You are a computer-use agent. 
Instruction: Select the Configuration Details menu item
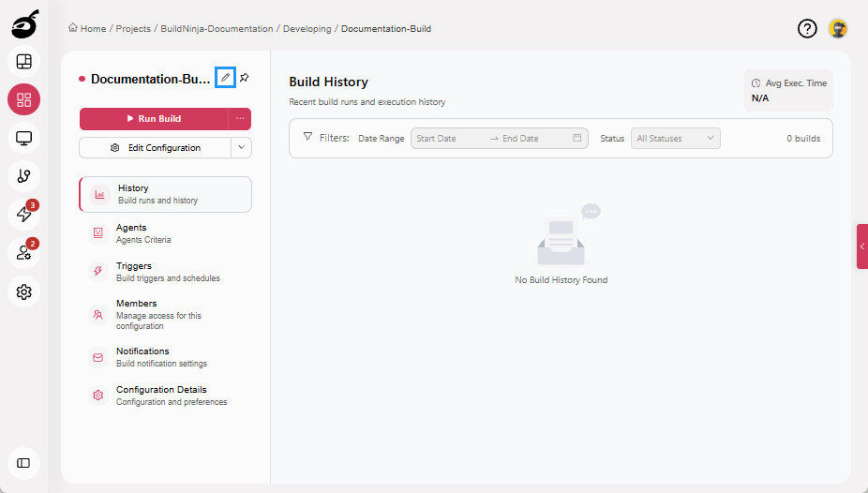166,396
